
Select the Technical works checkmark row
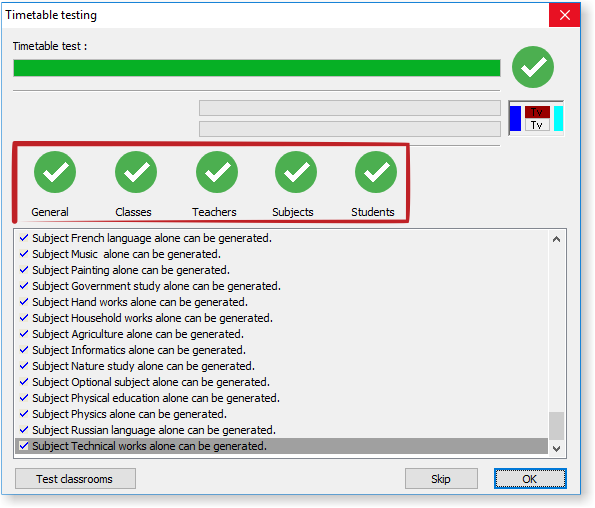pos(282,446)
